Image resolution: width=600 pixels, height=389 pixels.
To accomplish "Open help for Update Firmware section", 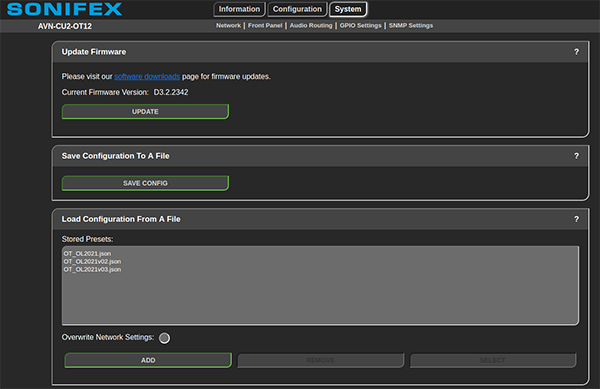I will (576, 52).
